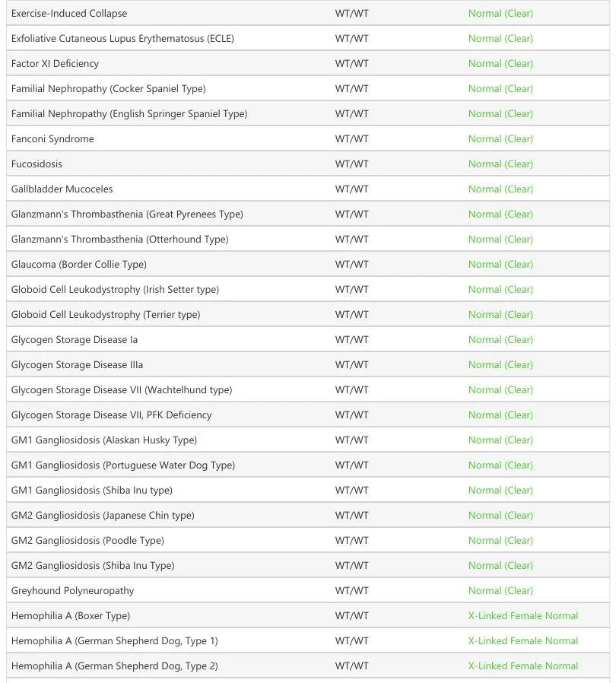Viewport: 616px width, 683px height.
Task: Click Hemophilia A (German Shepherd Dog, Type 2) result
Action: click(522, 666)
